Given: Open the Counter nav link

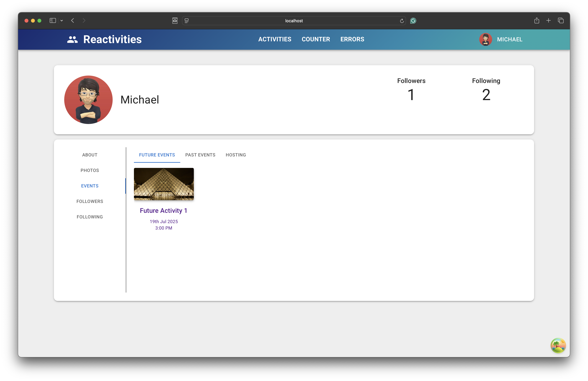Looking at the screenshot, I should point(316,39).
